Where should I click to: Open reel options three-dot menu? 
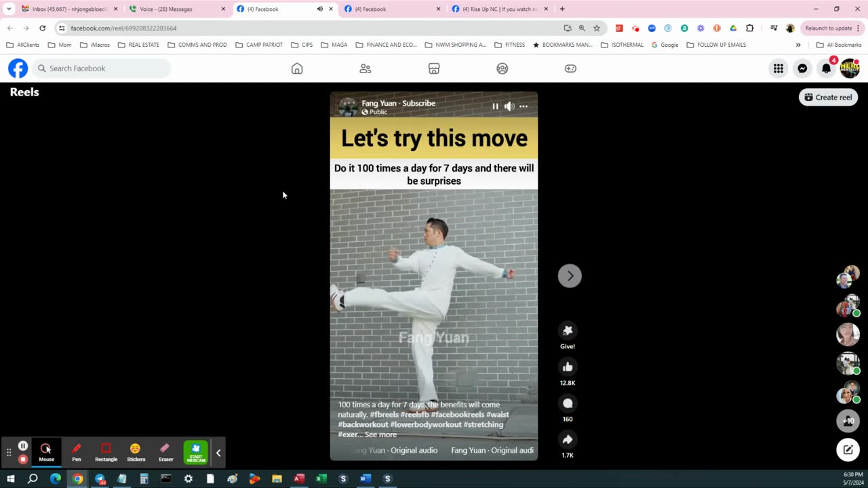pos(524,106)
